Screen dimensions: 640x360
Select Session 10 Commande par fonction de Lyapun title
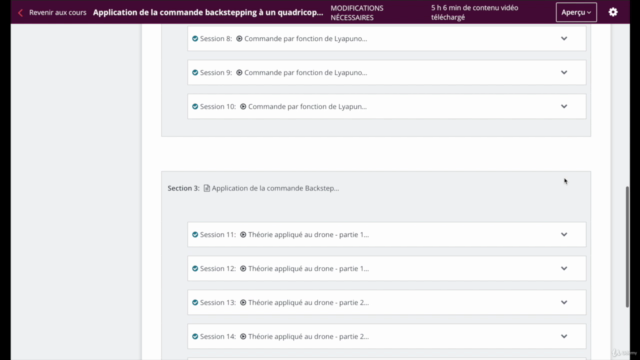point(307,107)
